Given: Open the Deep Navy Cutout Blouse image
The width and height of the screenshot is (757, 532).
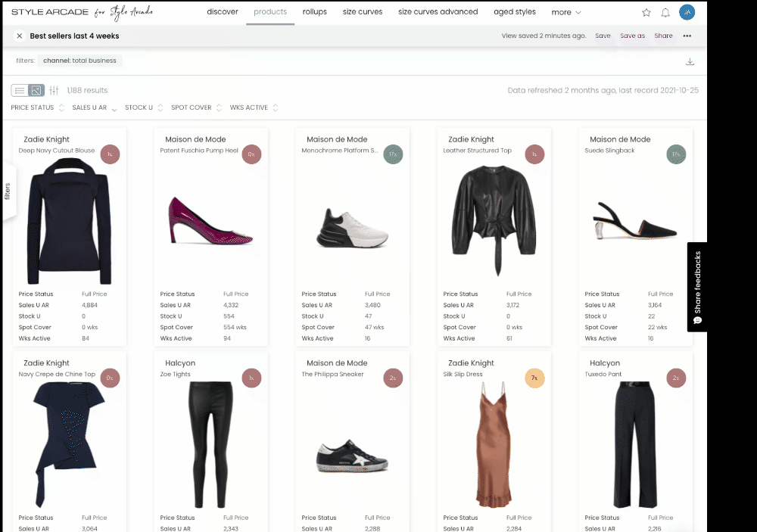Looking at the screenshot, I should 70,222.
